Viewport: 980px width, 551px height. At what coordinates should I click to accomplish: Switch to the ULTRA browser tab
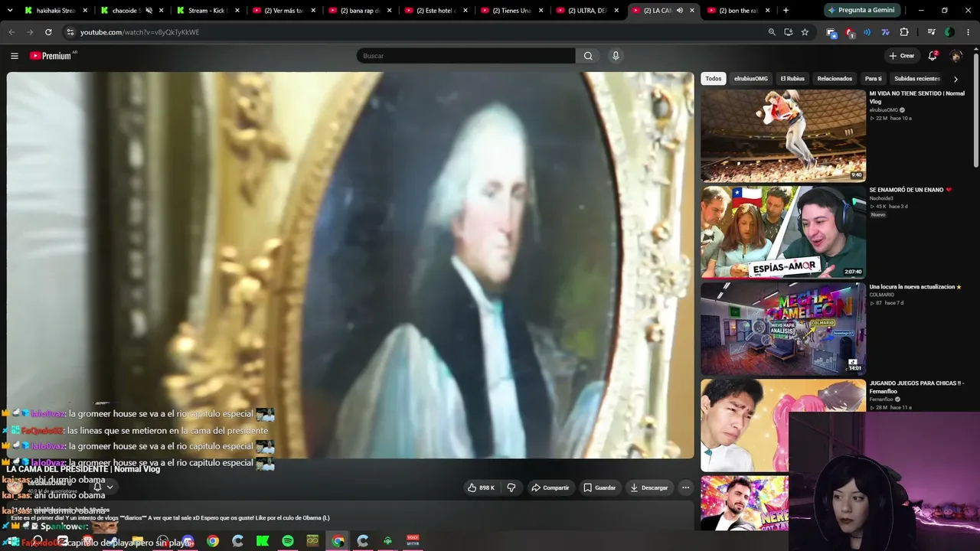(x=588, y=11)
